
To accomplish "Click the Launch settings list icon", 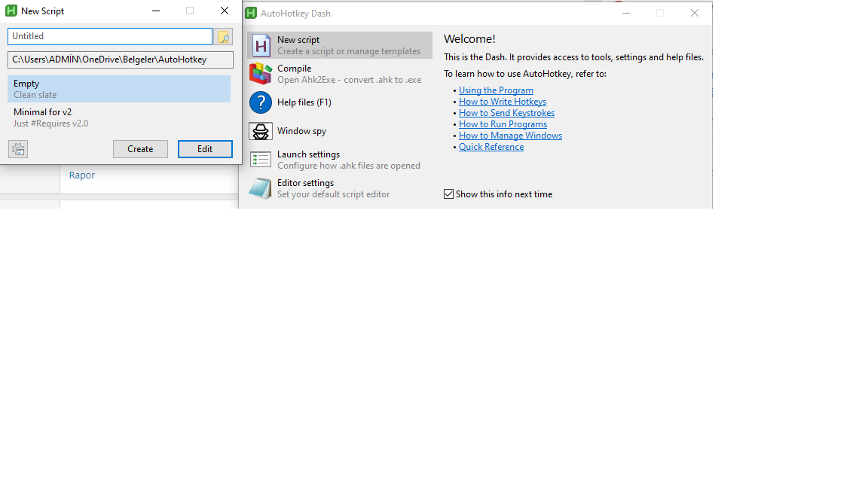I will pyautogui.click(x=260, y=160).
